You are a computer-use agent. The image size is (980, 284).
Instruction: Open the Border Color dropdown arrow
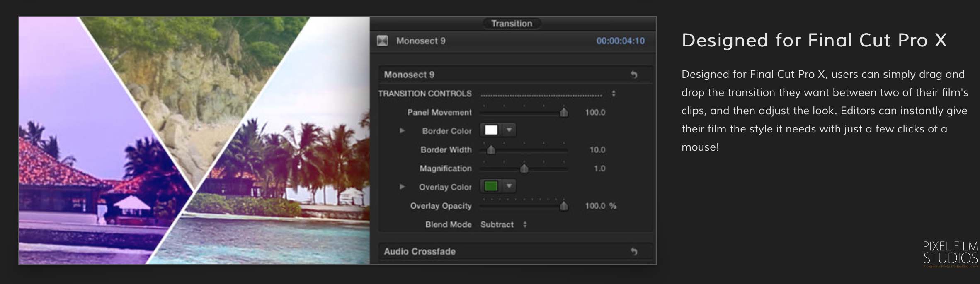point(509,130)
